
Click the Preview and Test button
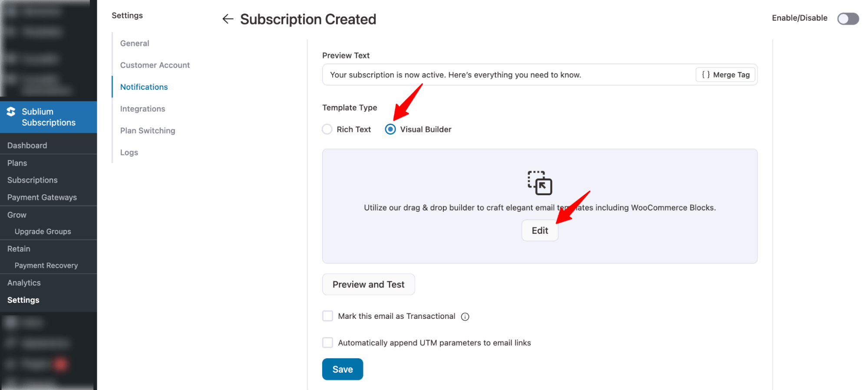tap(368, 284)
